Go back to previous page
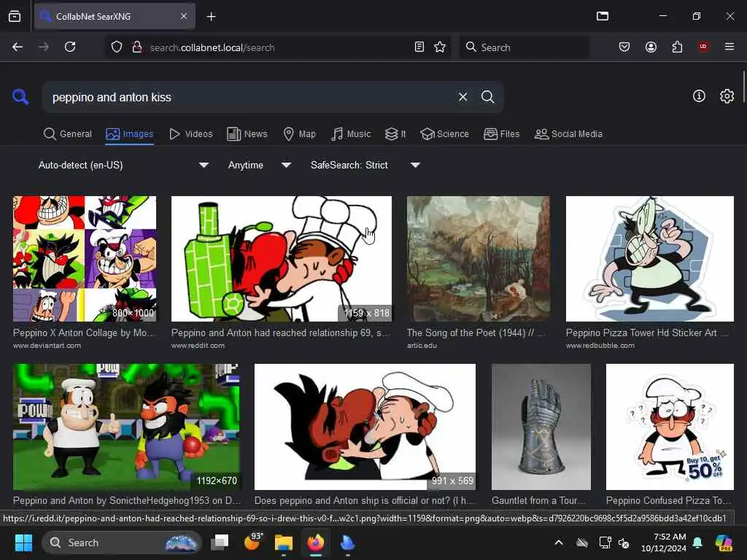 tap(18, 47)
